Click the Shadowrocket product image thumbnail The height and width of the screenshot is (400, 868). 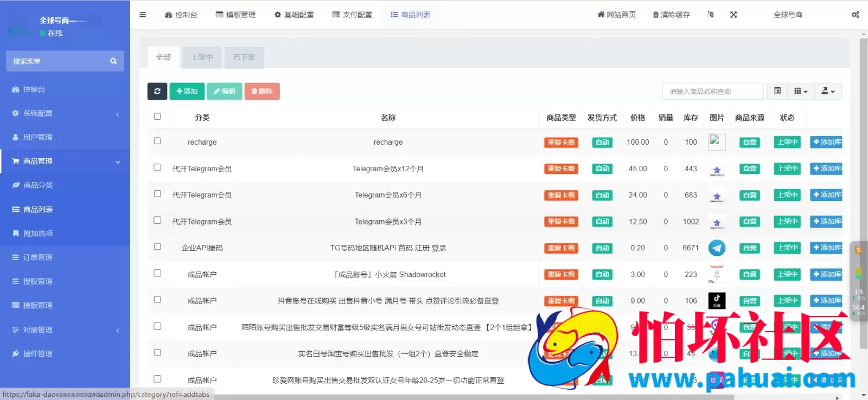[717, 274]
